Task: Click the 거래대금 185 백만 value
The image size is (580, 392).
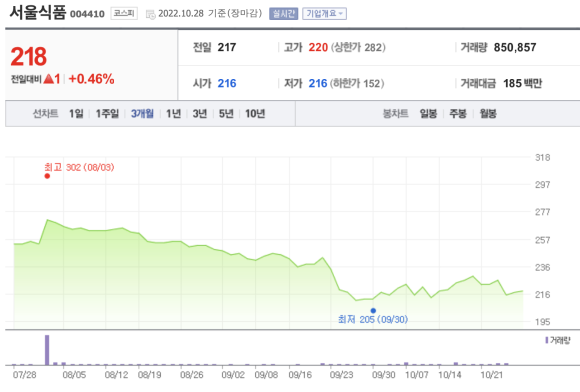Action: (522, 83)
